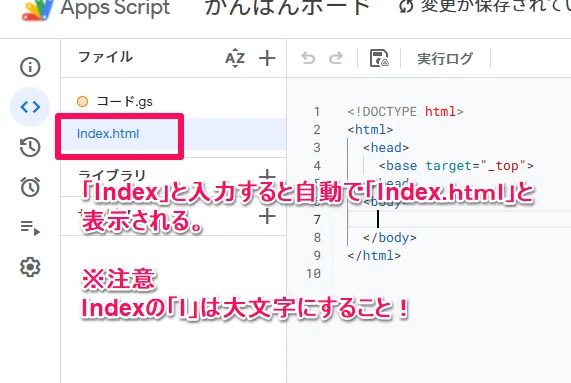
Task: Open the Project Settings gear icon
Action: point(30,267)
